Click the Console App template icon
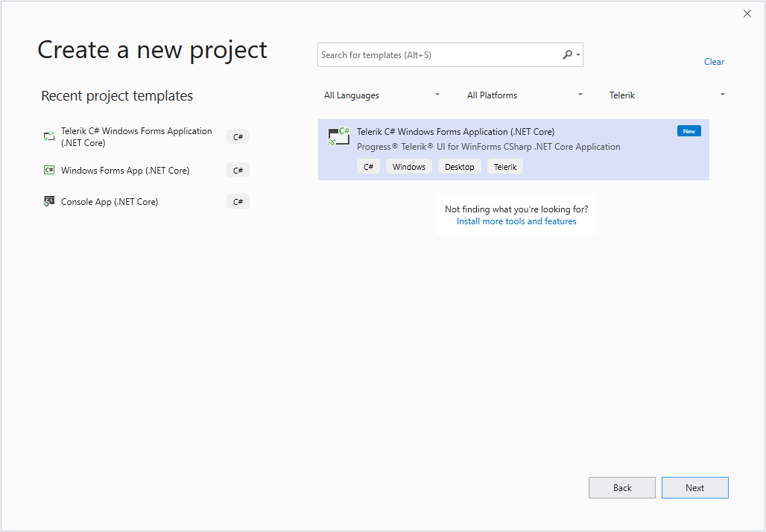The height and width of the screenshot is (532, 766). [x=49, y=201]
